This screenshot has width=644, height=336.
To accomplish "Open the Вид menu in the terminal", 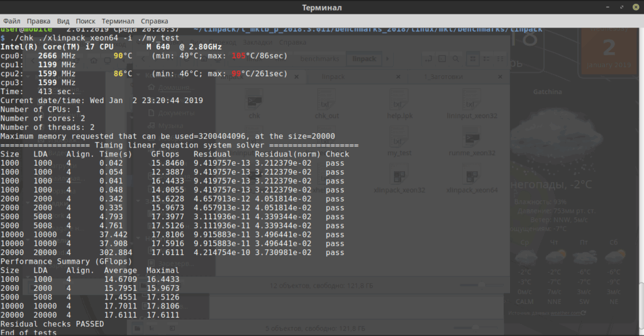I will click(x=63, y=21).
